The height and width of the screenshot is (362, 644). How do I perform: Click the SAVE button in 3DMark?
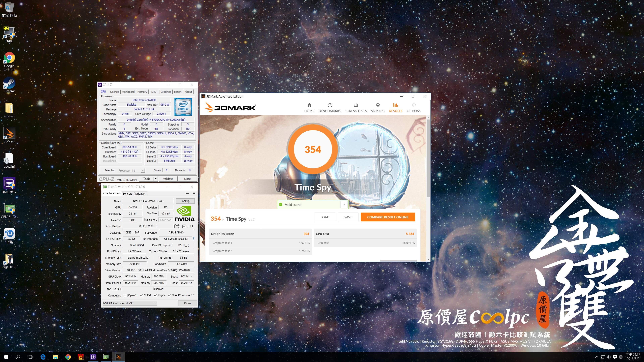(348, 217)
